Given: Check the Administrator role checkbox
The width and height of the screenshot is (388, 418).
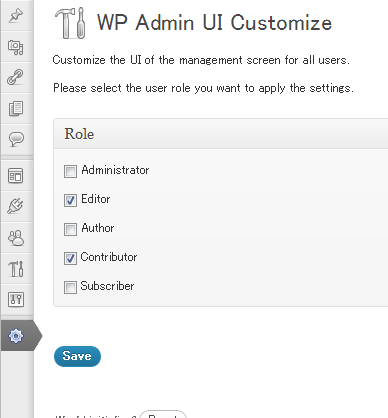Looking at the screenshot, I should pyautogui.click(x=70, y=171).
